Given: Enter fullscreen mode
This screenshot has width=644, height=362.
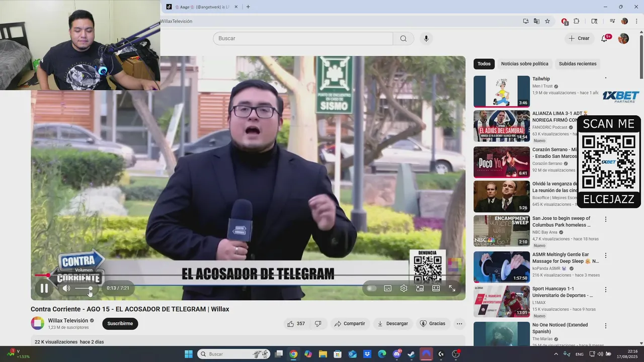Looking at the screenshot, I should (x=452, y=289).
